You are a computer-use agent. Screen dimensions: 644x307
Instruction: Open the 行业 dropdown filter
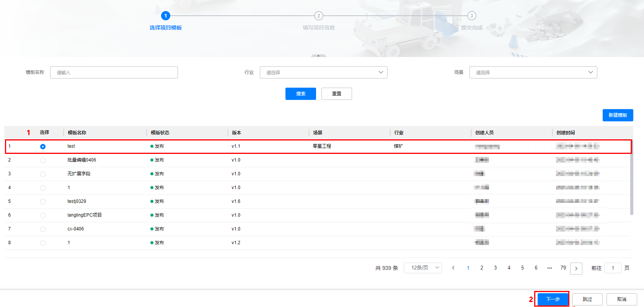(324, 72)
